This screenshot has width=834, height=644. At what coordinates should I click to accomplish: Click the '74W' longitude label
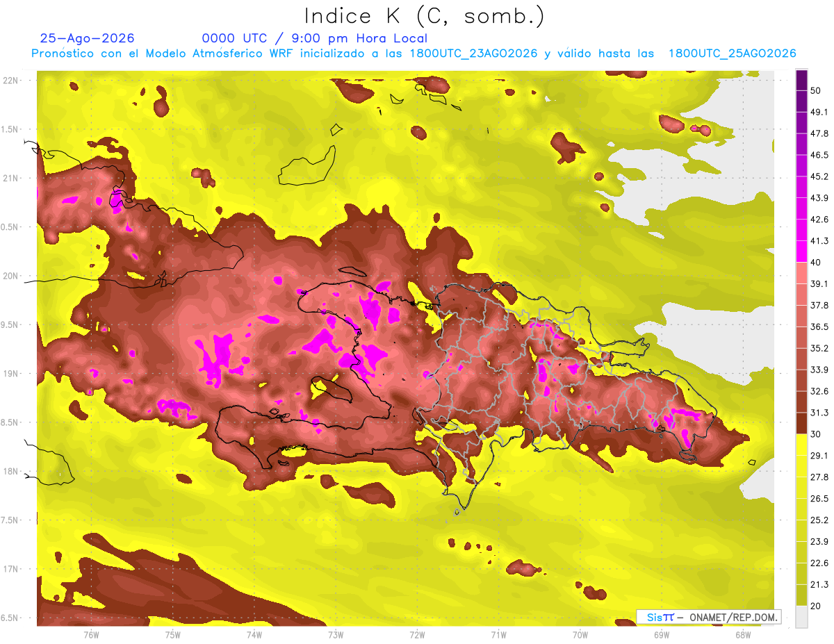(x=254, y=635)
